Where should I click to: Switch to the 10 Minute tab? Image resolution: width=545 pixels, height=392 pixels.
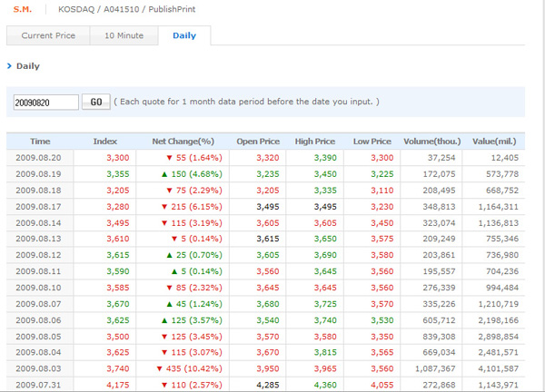pyautogui.click(x=124, y=35)
